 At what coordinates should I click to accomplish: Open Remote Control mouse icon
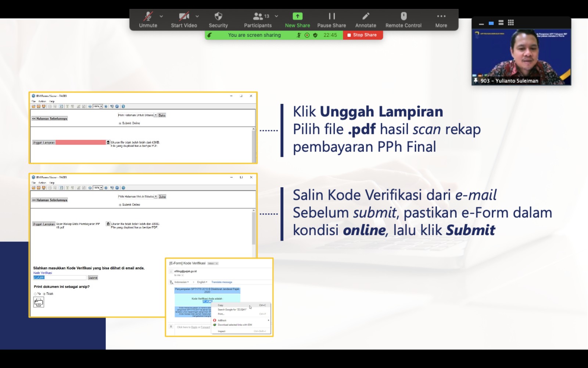coord(403,20)
